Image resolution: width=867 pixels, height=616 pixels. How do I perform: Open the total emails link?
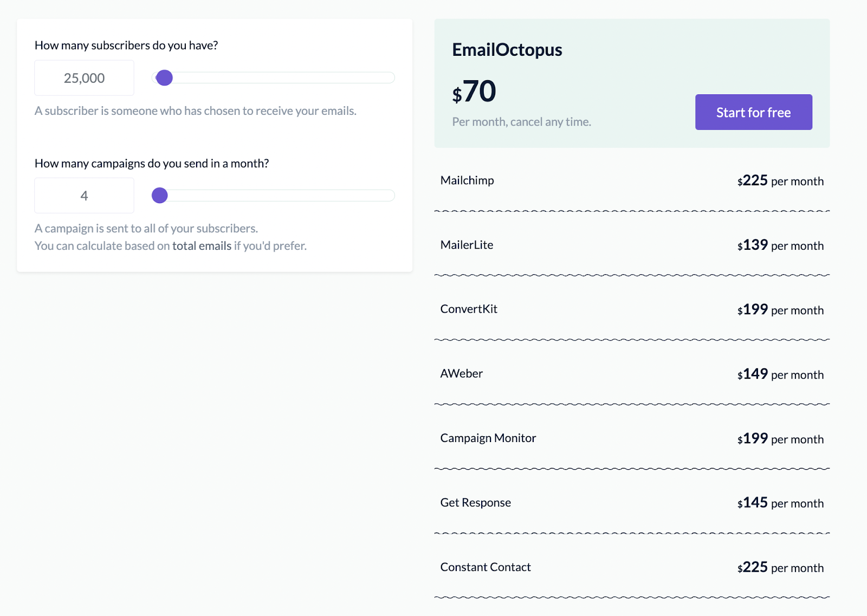coord(202,246)
